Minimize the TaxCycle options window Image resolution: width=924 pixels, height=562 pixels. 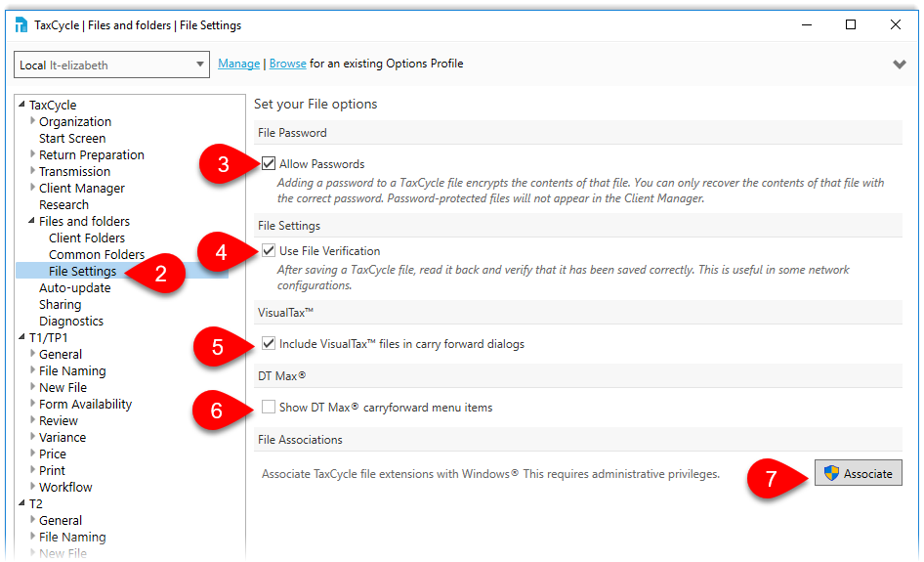(x=807, y=24)
